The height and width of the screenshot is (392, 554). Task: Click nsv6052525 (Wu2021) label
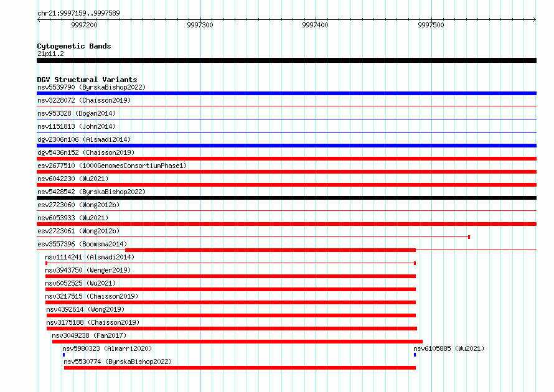tap(80, 283)
